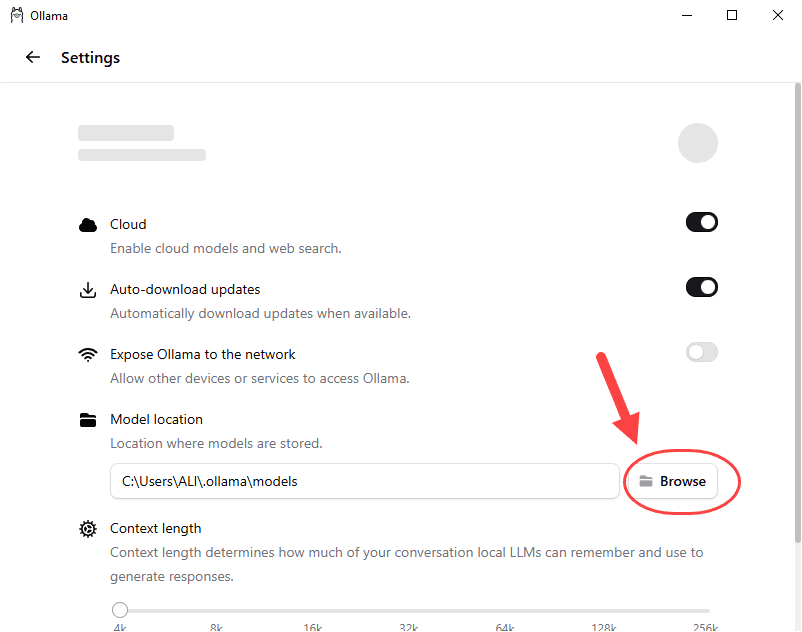Image resolution: width=802 pixels, height=632 pixels.
Task: Browse for a new model location
Action: (673, 481)
